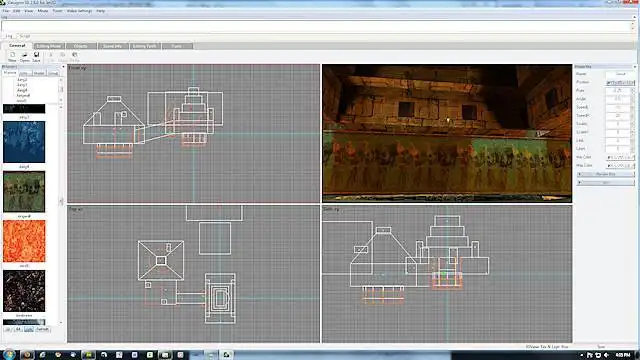Expand the second collapsible section below Max Color
Screen dimensions: 640x360
click(x=606, y=182)
